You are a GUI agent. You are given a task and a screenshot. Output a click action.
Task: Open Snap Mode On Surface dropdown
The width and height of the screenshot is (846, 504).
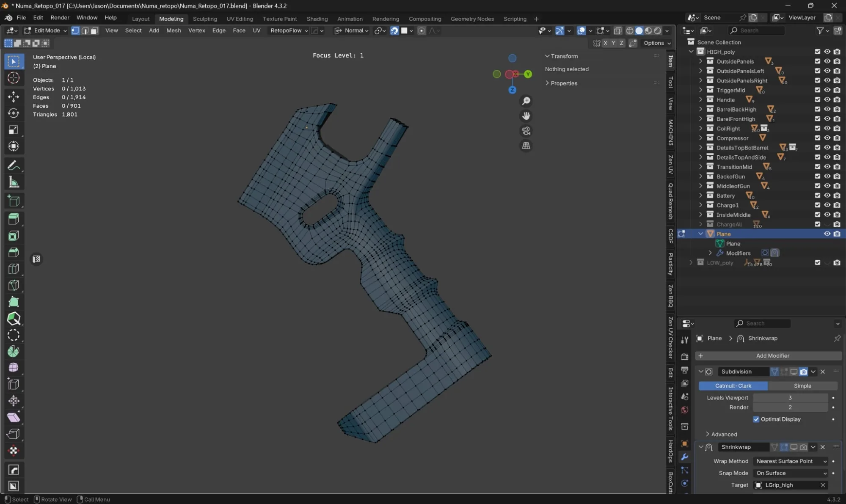pos(791,473)
